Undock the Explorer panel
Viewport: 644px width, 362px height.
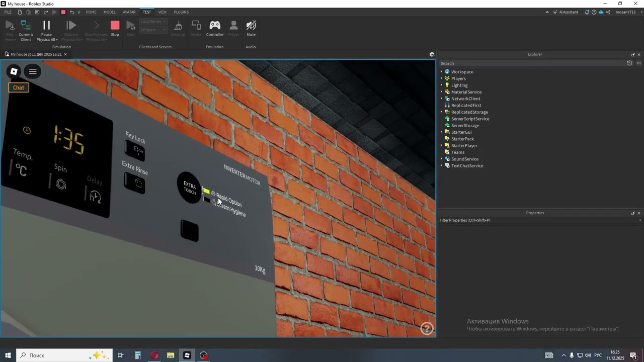tap(633, 54)
